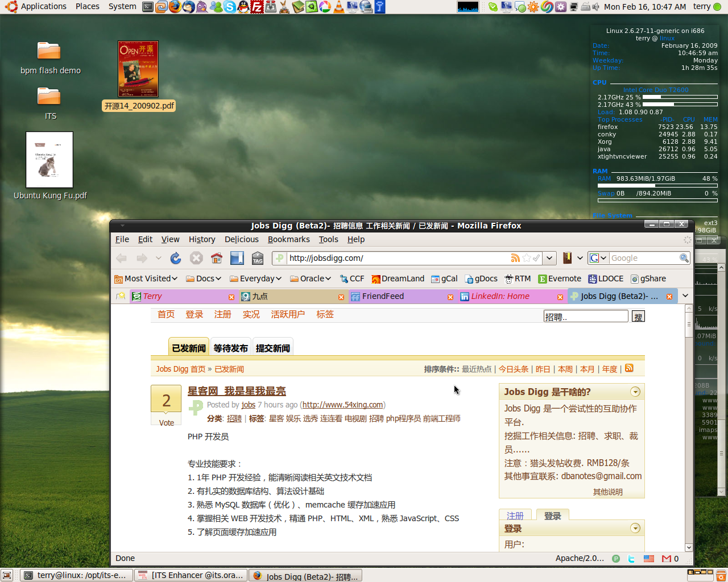Expand the Docs bookmarks folder

pos(204,278)
